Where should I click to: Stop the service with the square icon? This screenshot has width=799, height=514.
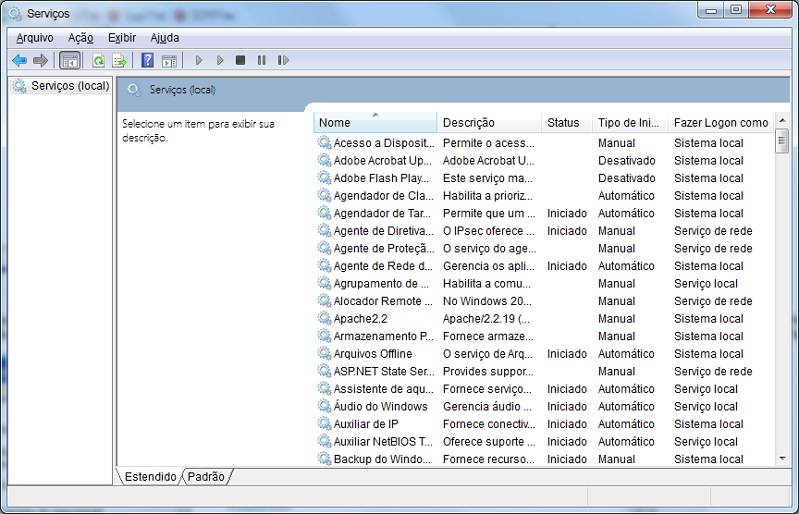tap(241, 61)
